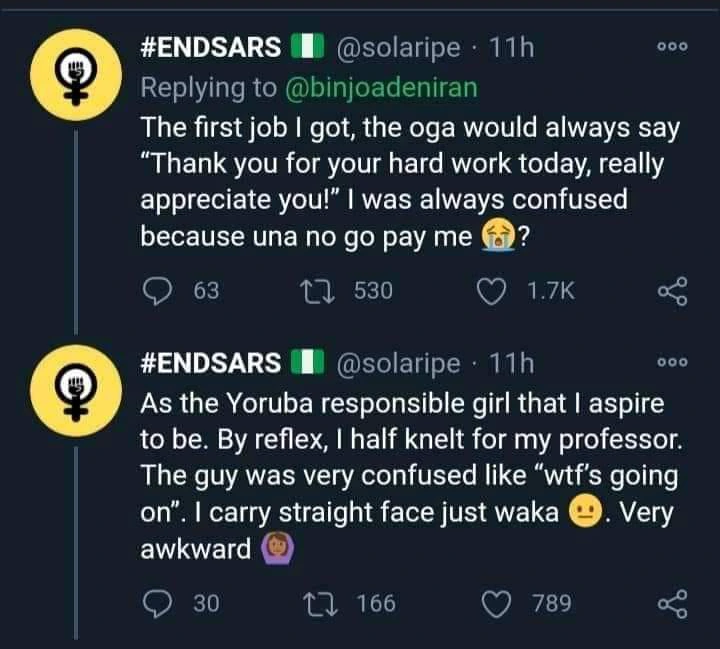Image resolution: width=720 pixels, height=649 pixels.
Task: Reply to the hard work tweet
Action: point(157,291)
